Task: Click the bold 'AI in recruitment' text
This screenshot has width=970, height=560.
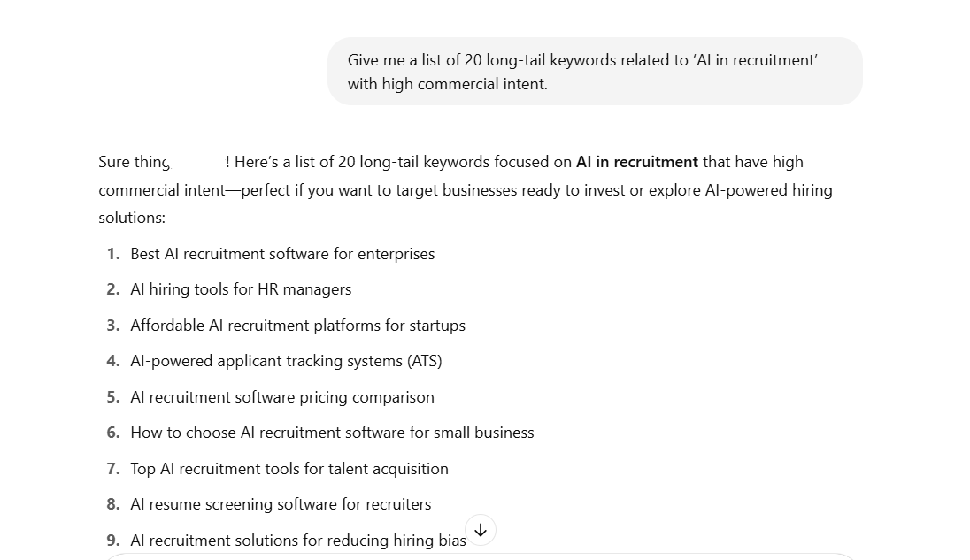Action: pos(636,162)
